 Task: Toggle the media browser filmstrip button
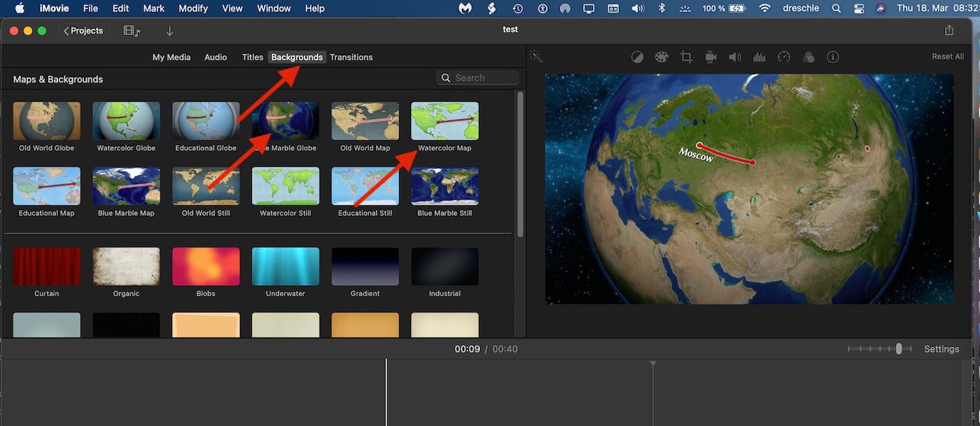tap(131, 31)
